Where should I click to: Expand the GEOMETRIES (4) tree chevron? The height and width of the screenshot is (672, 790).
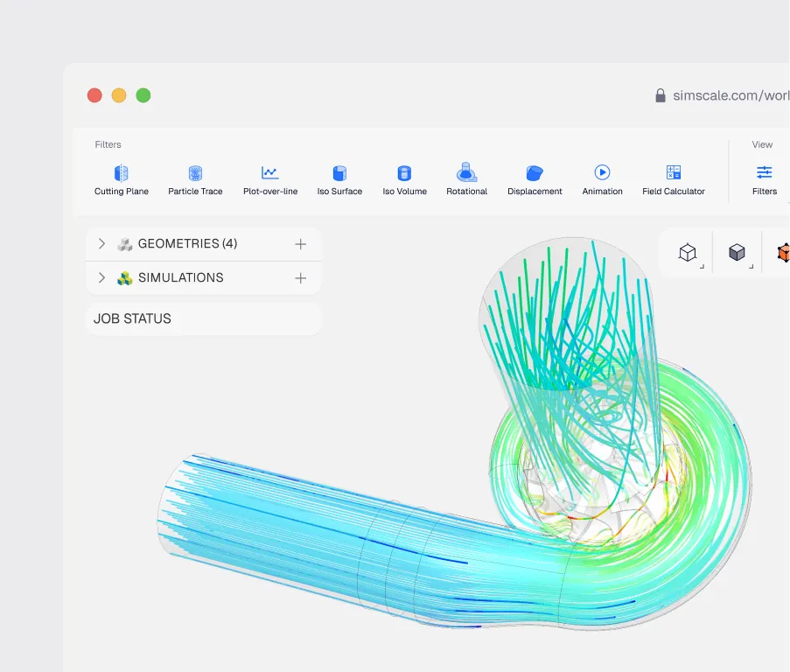[101, 244]
